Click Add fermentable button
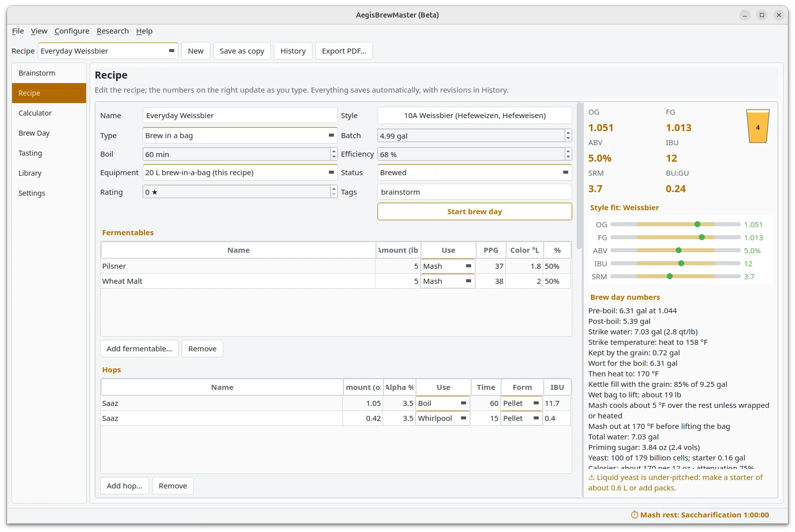The width and height of the screenshot is (795, 532). point(139,349)
